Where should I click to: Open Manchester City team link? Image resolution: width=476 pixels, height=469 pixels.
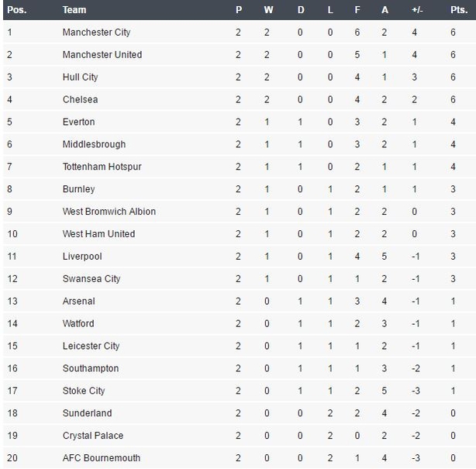[97, 33]
